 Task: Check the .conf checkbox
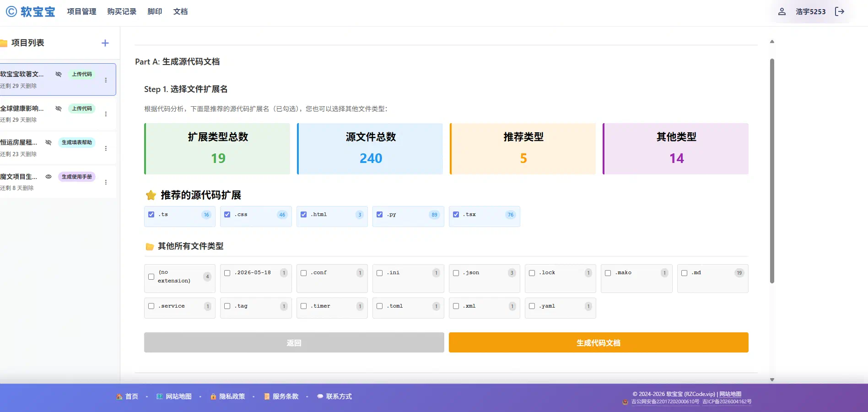coord(304,273)
